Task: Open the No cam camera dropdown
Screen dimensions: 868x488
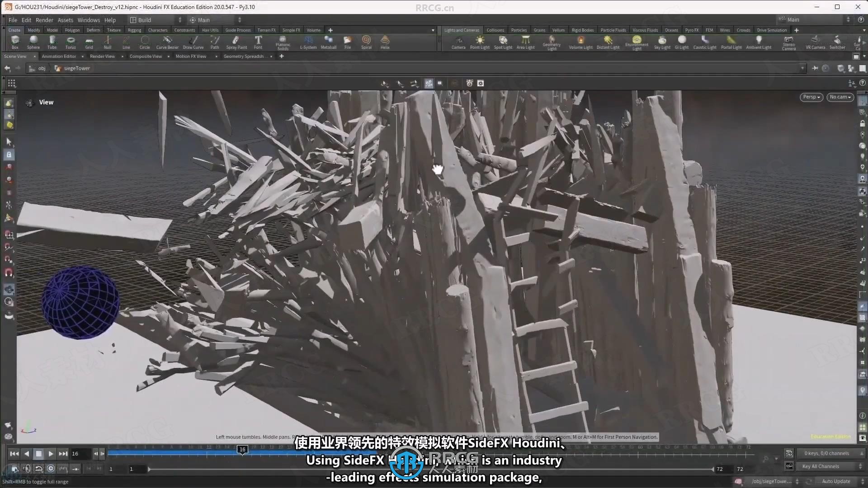Action: [x=840, y=97]
